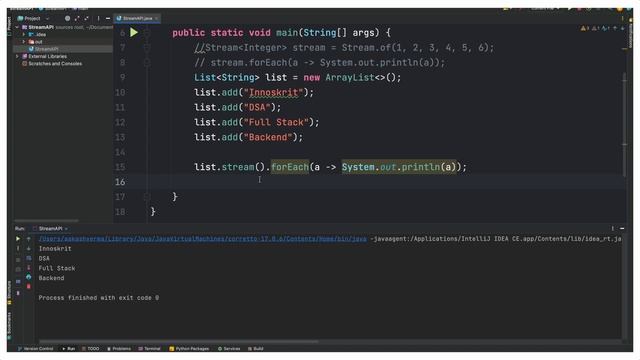Clear console output with red trash icon
Screen dimensions: 640x360
29,287
